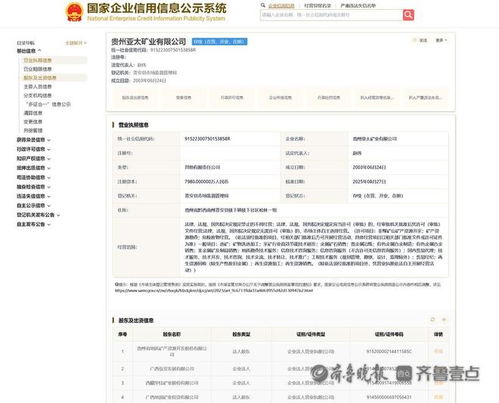
Task: Open 详情 link for shareholder row 1
Action: pos(438,351)
